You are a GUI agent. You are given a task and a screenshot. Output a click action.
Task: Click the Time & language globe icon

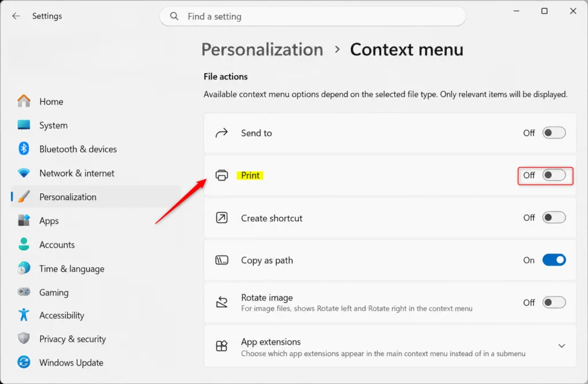click(x=24, y=268)
